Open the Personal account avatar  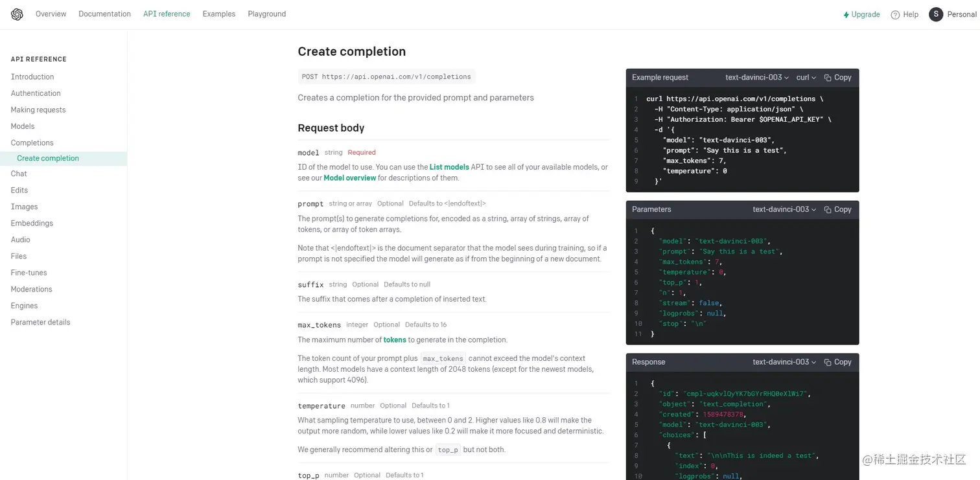coord(936,14)
